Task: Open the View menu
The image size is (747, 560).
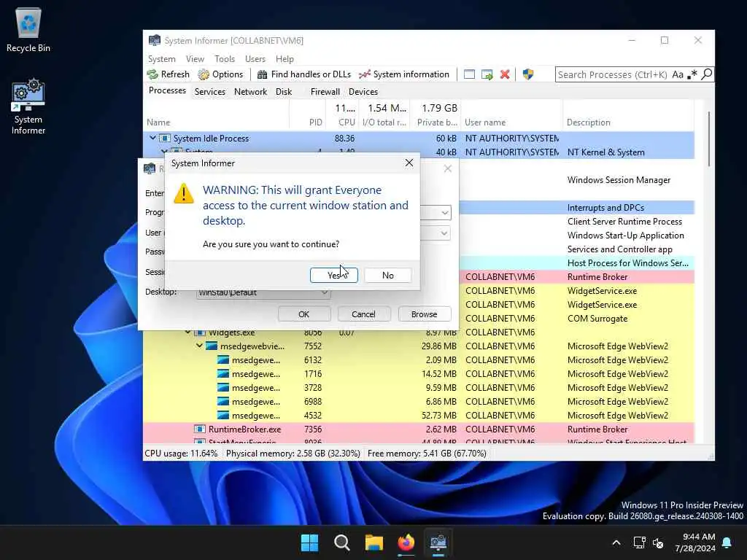Action: 195,59
